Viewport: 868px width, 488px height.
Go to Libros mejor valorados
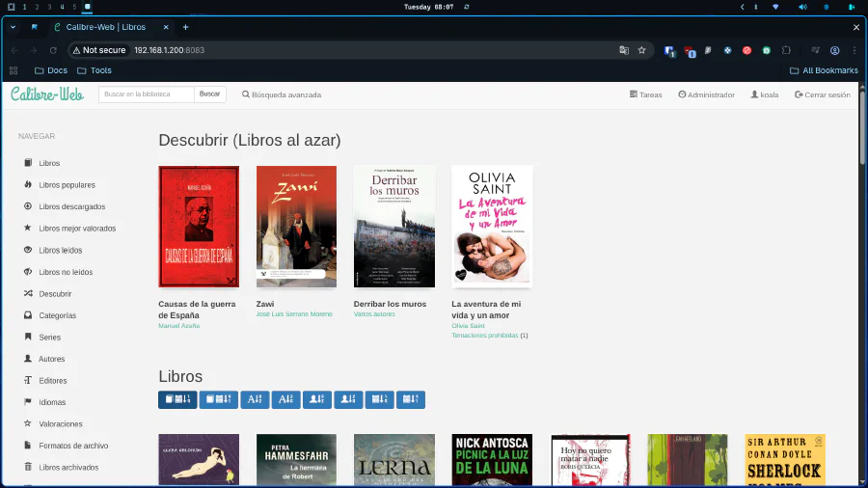point(77,229)
